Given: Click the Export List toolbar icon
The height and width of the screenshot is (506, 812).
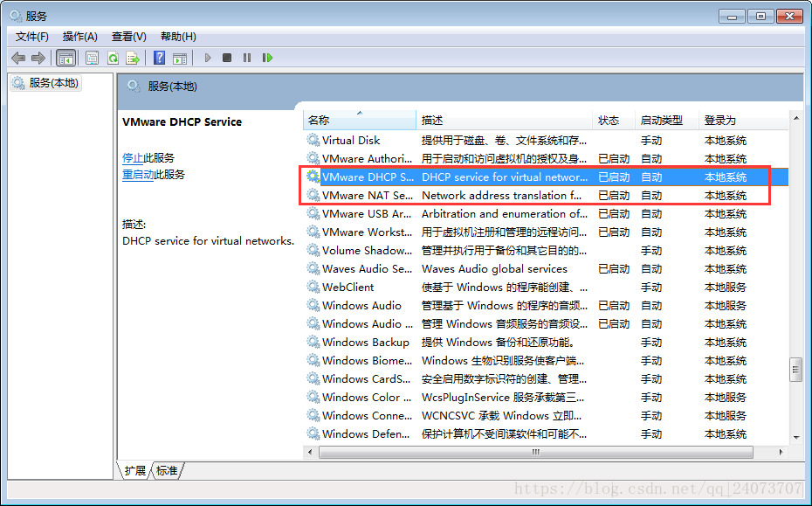Looking at the screenshot, I should pyautogui.click(x=133, y=58).
